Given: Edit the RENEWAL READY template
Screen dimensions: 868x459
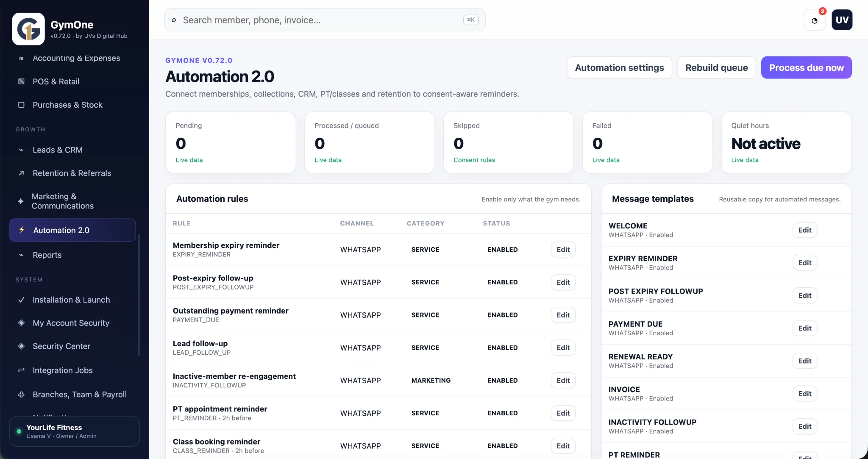Looking at the screenshot, I should [x=804, y=361].
